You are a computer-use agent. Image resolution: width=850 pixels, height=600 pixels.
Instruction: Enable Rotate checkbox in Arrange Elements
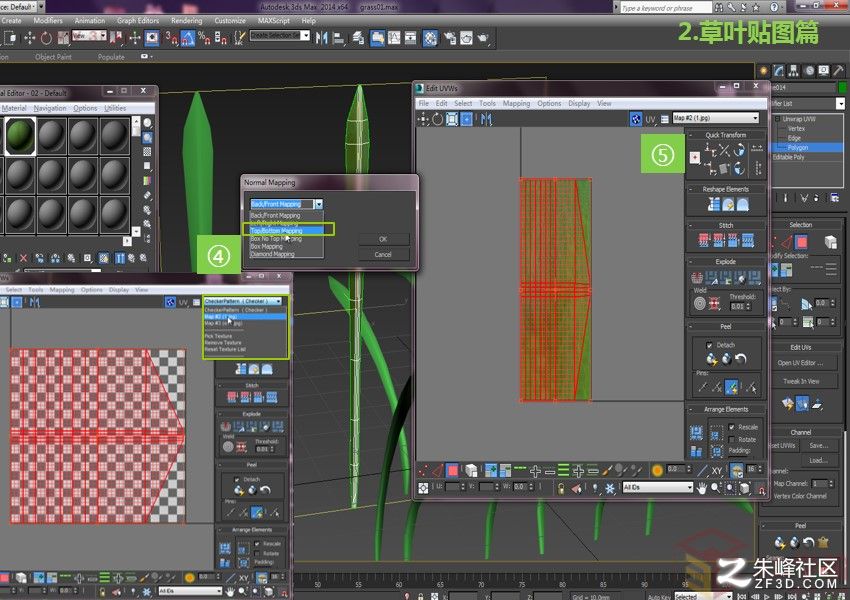(x=731, y=440)
